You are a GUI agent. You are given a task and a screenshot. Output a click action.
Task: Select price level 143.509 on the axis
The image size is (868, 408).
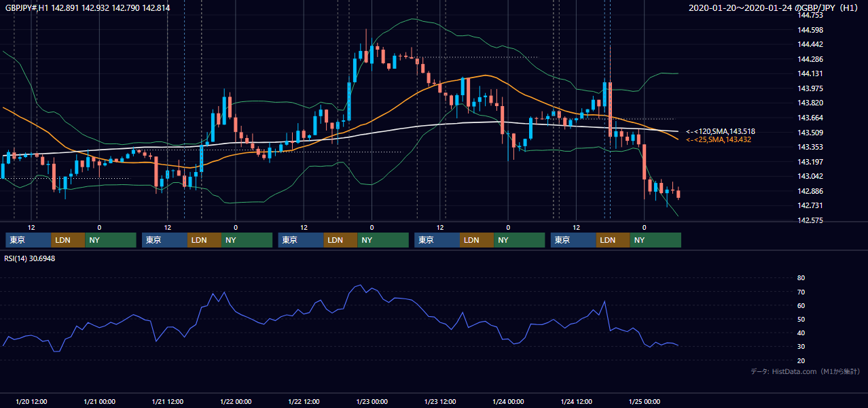pos(811,133)
